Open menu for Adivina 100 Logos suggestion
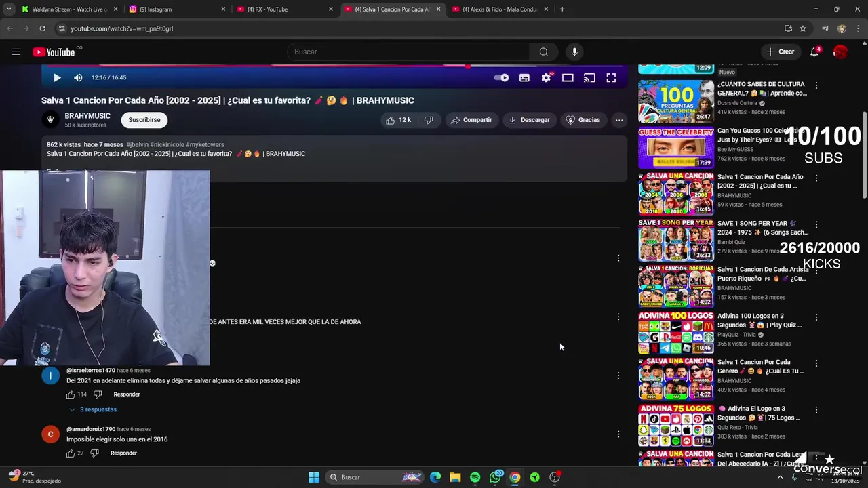 (816, 317)
